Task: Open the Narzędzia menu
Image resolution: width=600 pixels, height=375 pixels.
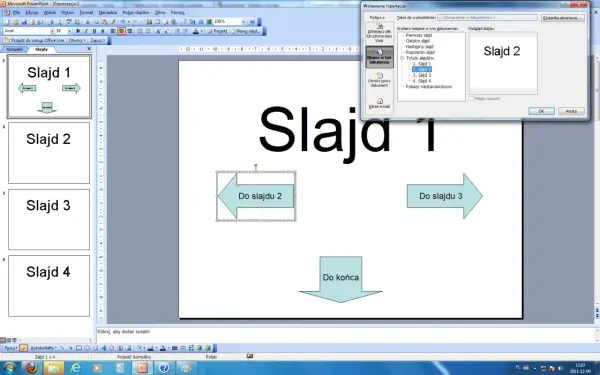Action: 108,13
